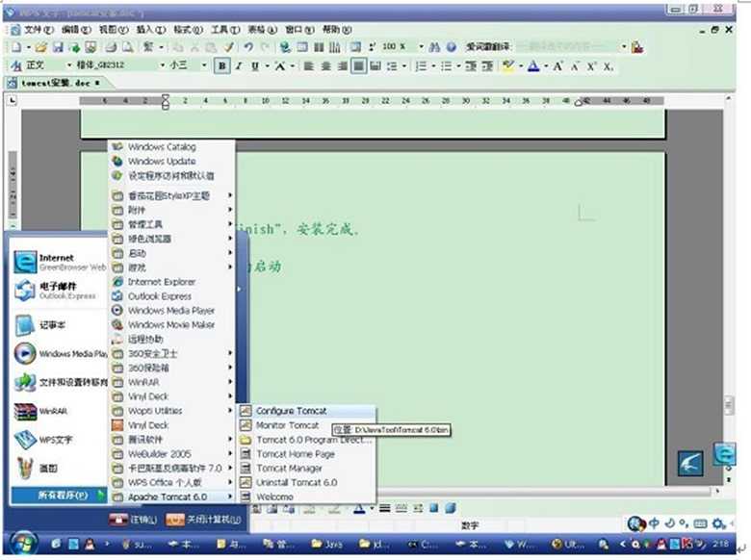Click the Increase Indent icon
This screenshot has height=560, width=751.
click(x=487, y=66)
